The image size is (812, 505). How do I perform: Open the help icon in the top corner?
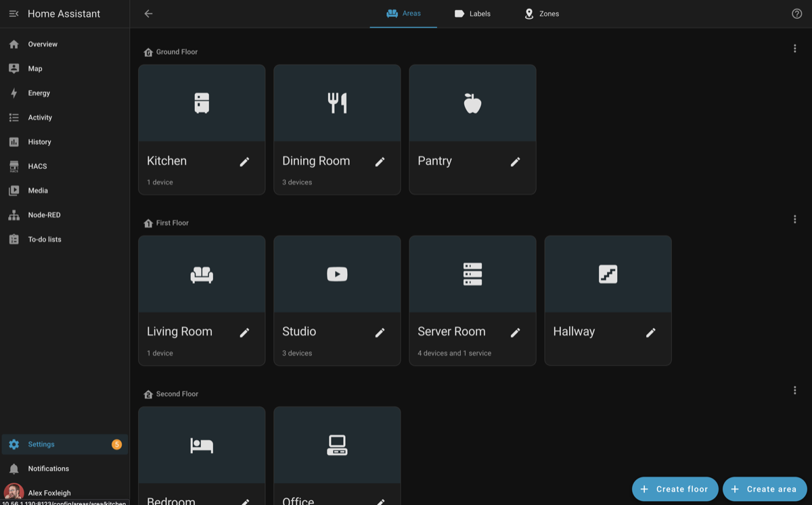[797, 14]
